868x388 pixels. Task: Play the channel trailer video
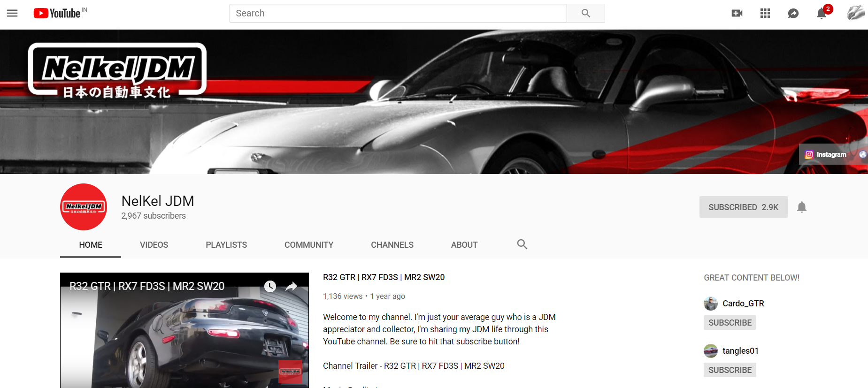(x=184, y=330)
